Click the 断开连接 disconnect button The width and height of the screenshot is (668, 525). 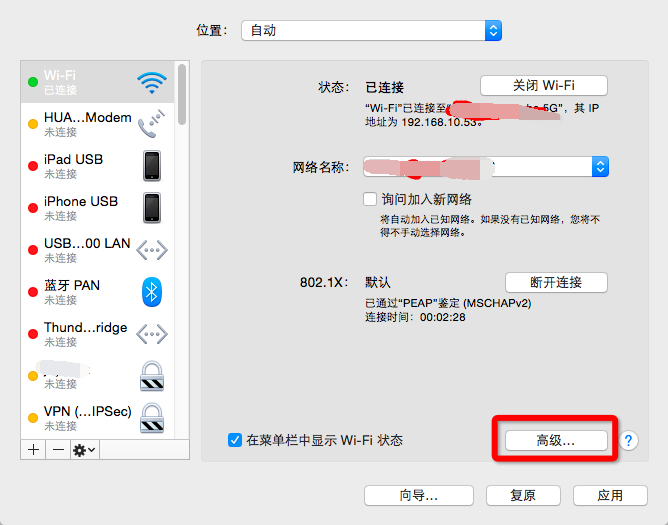(556, 282)
